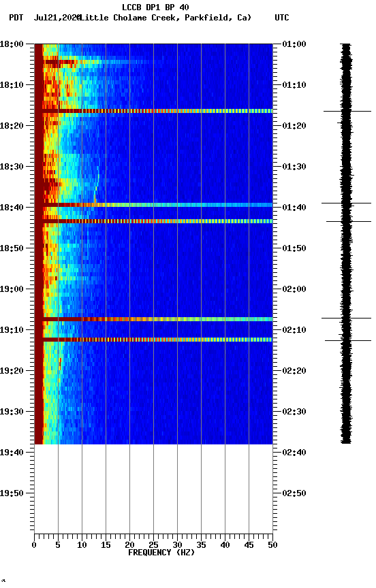Image resolution: width=376 pixels, height=588 pixels.
Task: Click the '5' frequency axis tick label
Action: click(x=58, y=546)
